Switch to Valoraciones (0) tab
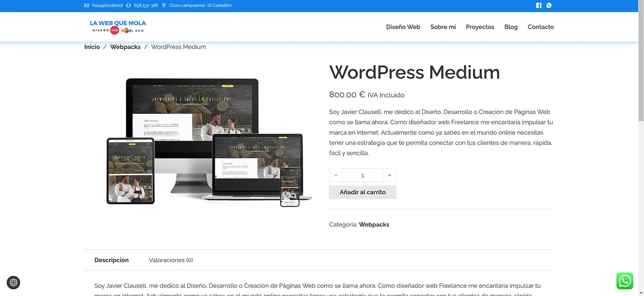Image resolution: width=644 pixels, height=296 pixels. [171, 260]
